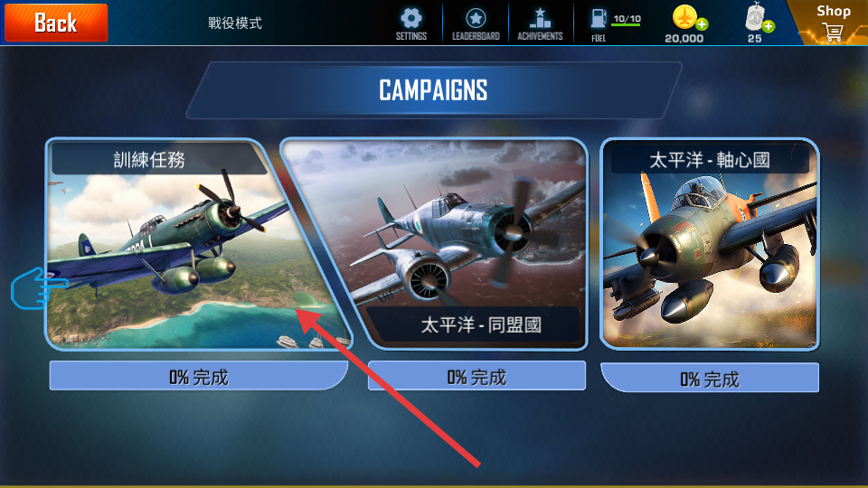This screenshot has height=488, width=868.
Task: Add coins with the green plus
Action: tap(702, 24)
